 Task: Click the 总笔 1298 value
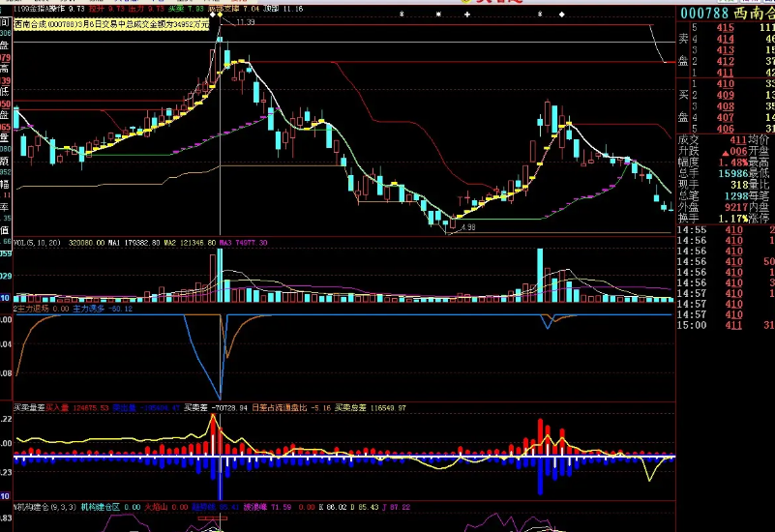click(x=736, y=196)
